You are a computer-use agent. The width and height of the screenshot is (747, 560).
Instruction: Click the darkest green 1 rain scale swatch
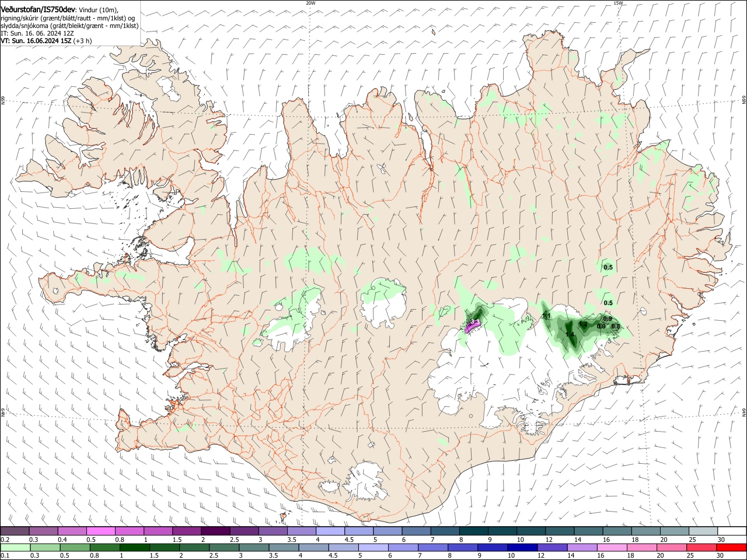[x=135, y=547]
